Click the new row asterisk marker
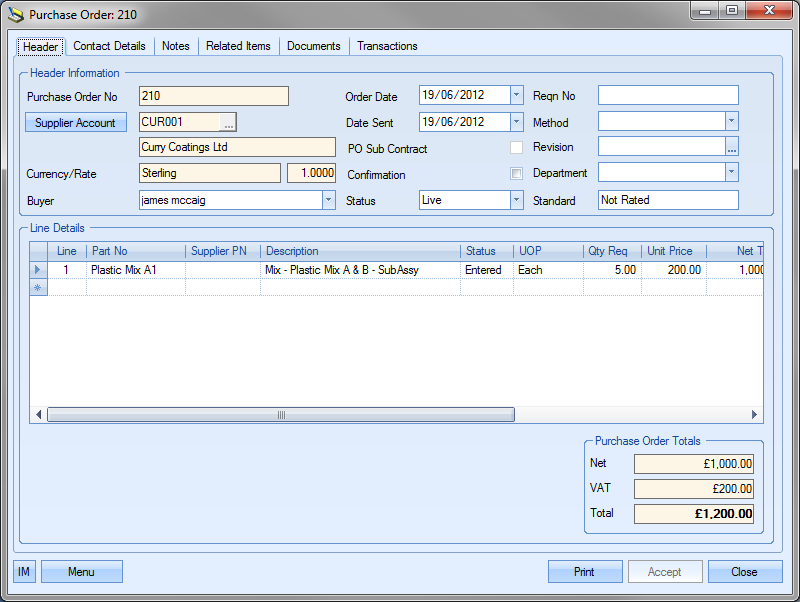Screen dimensions: 800x602 click(39, 288)
